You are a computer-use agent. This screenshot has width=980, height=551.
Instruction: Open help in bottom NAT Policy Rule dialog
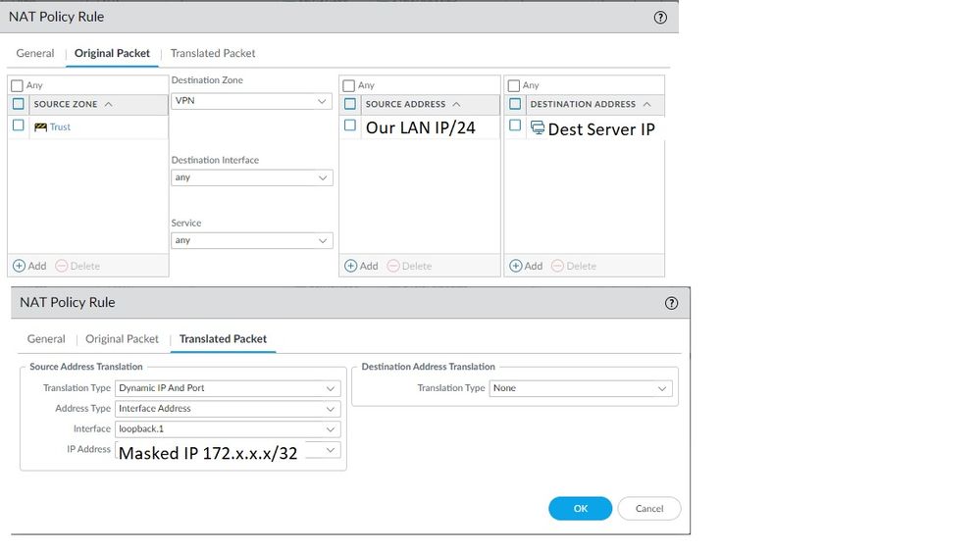pyautogui.click(x=672, y=303)
